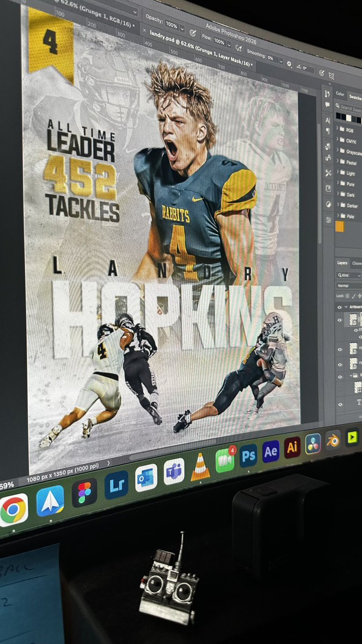Screen dimensions: 362x644
Task: Toggle lock transparent pixels
Action: (347, 296)
